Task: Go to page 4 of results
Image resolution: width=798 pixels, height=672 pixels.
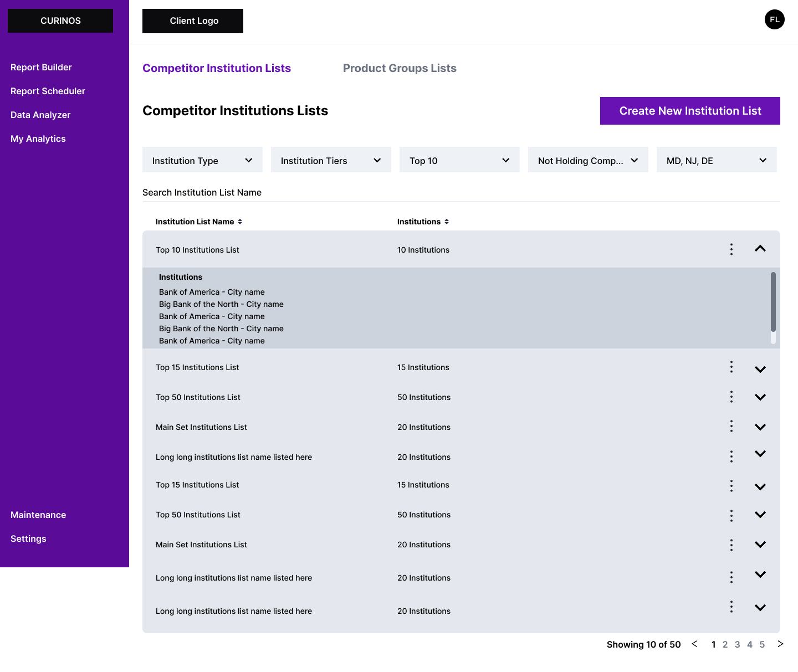Action: (750, 644)
